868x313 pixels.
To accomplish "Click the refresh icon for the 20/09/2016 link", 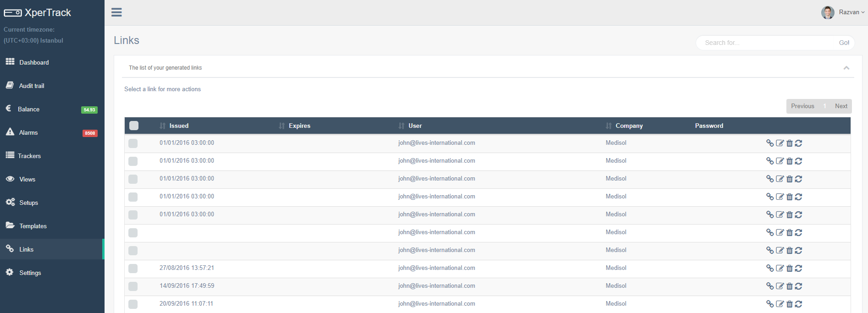I will pos(798,304).
